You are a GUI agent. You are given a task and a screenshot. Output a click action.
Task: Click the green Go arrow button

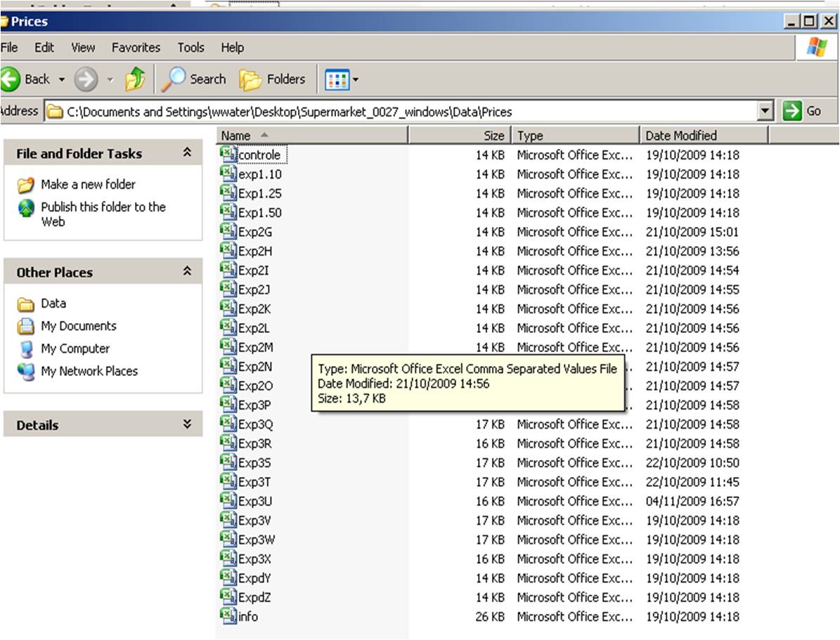[x=791, y=111]
